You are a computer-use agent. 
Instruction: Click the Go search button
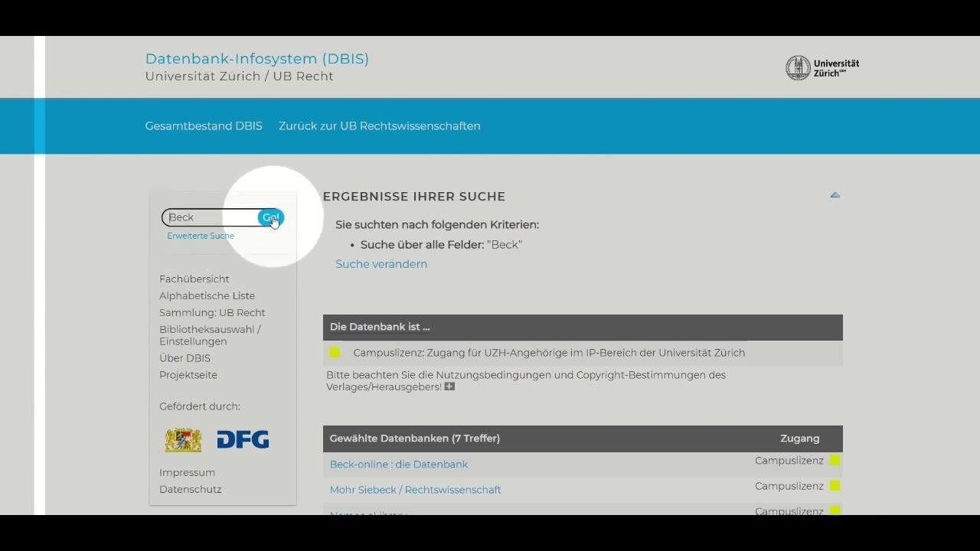(271, 217)
